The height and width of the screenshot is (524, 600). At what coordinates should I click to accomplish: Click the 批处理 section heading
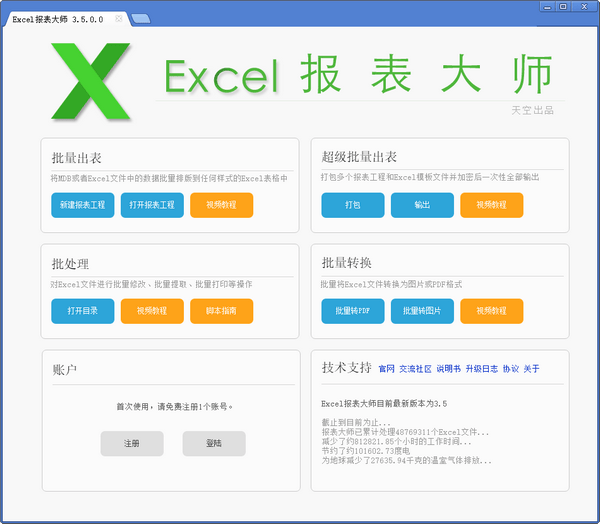[x=70, y=264]
